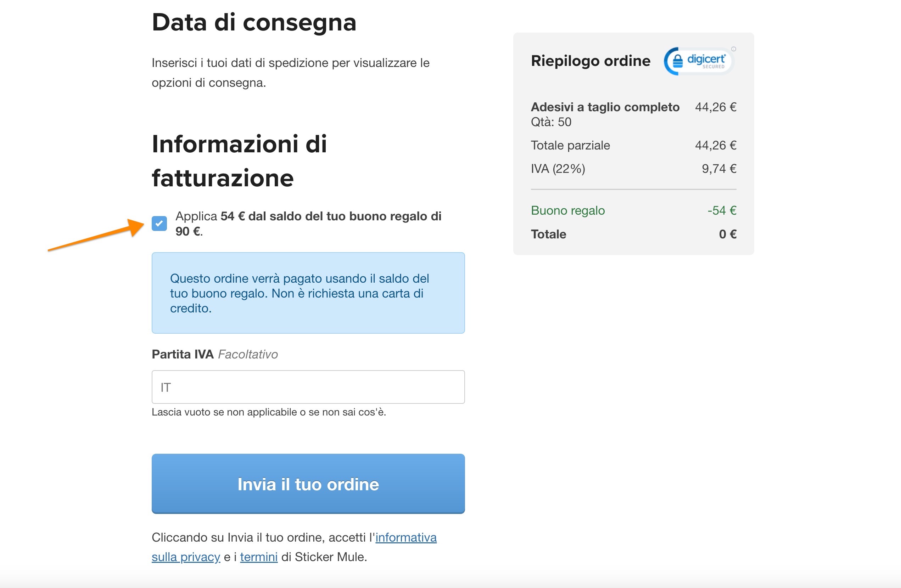The image size is (901, 588).
Task: Select the "Buono regalo" line in summary
Action: point(568,211)
